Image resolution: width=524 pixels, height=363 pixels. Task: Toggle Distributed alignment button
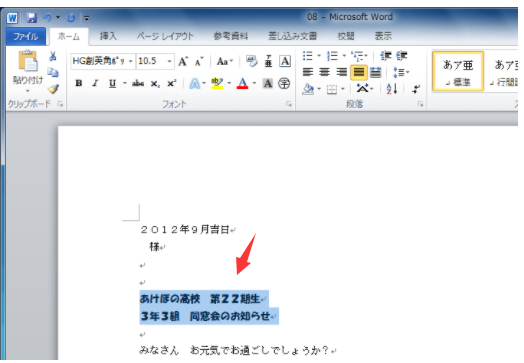coord(375,72)
